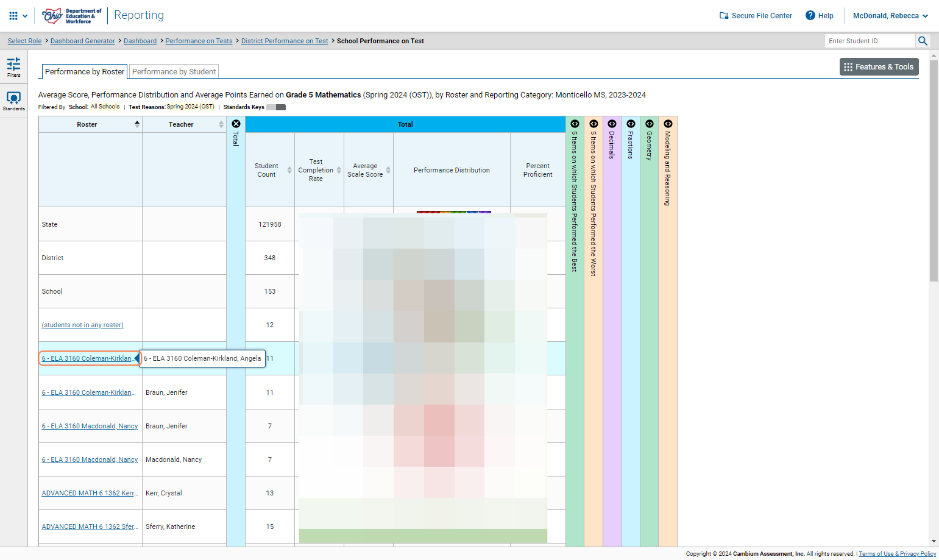Screen dimensions: 939x560
Task: Open the Standards side panel
Action: tap(13, 101)
